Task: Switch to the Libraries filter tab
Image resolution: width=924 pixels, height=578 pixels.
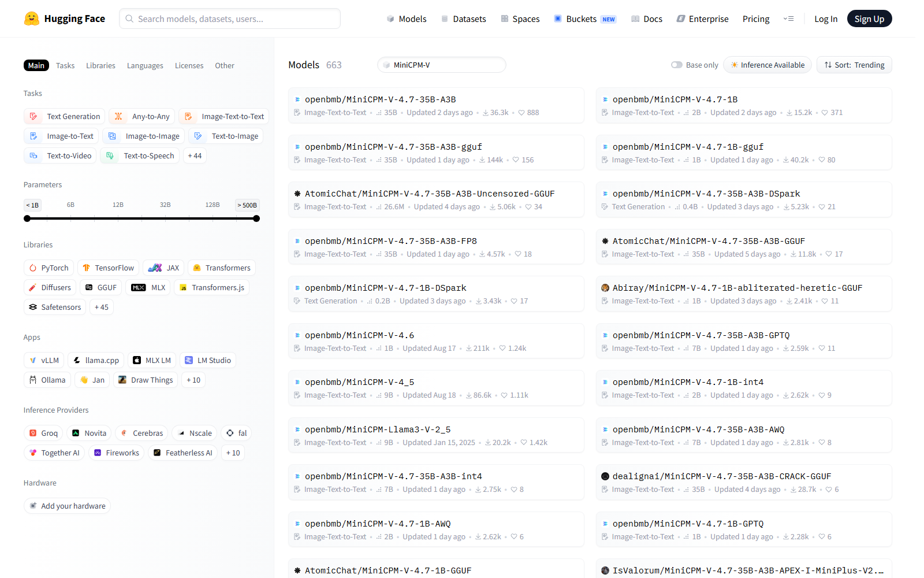Action: [x=100, y=65]
